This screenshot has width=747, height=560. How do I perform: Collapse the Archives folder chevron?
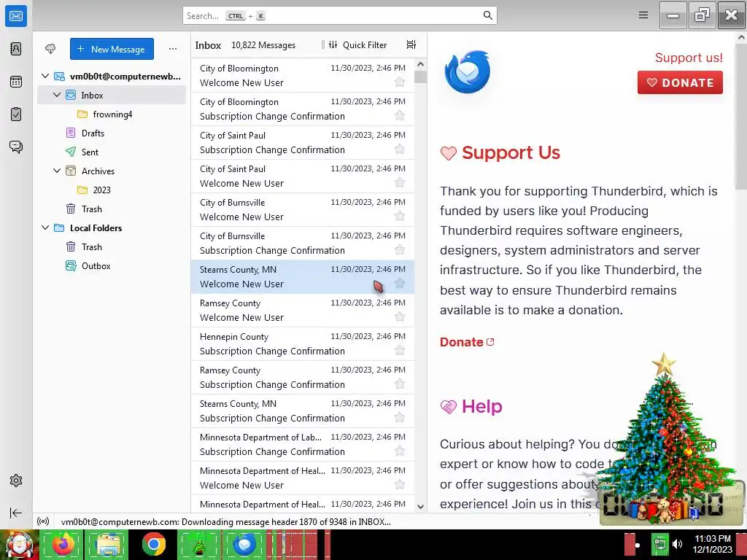click(x=57, y=171)
